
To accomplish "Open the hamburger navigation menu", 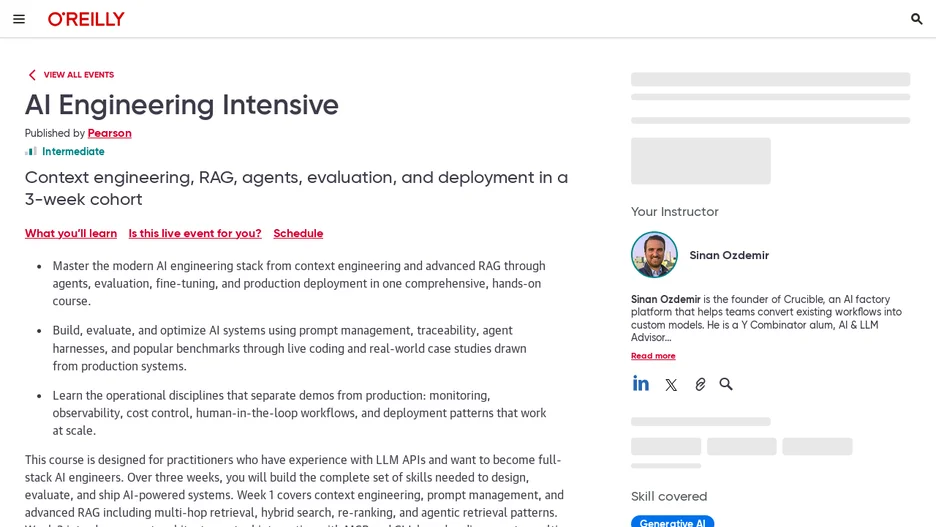I will (19, 19).
